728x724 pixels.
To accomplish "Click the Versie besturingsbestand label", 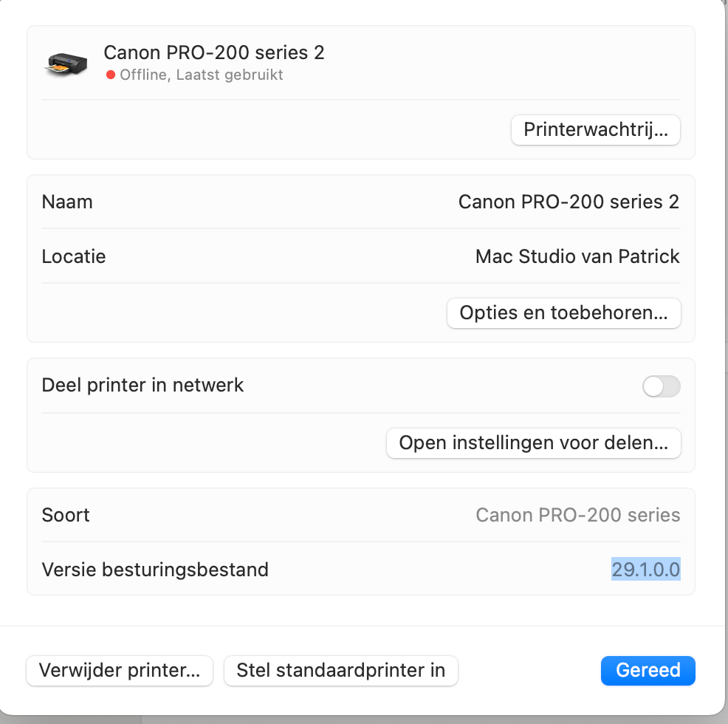I will coord(155,570).
